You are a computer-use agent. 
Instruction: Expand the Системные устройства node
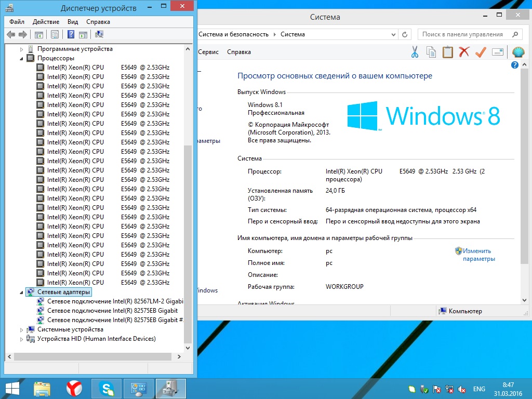21,329
